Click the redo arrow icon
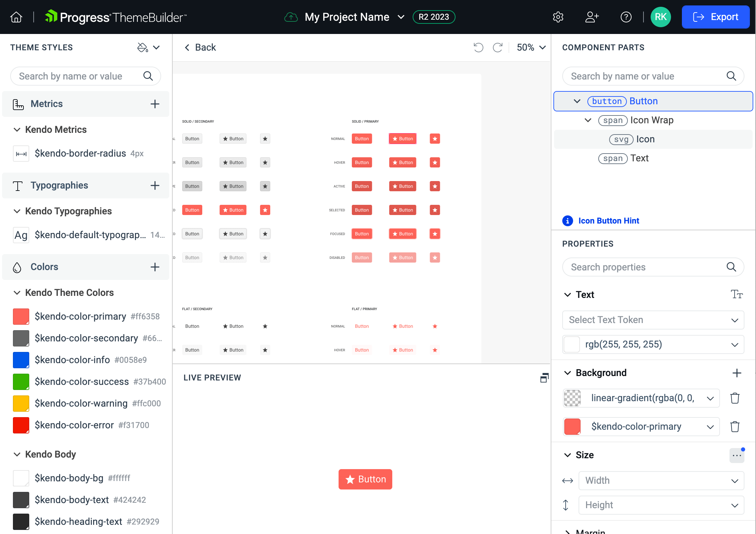Screen dimensions: 756x534 (498, 48)
